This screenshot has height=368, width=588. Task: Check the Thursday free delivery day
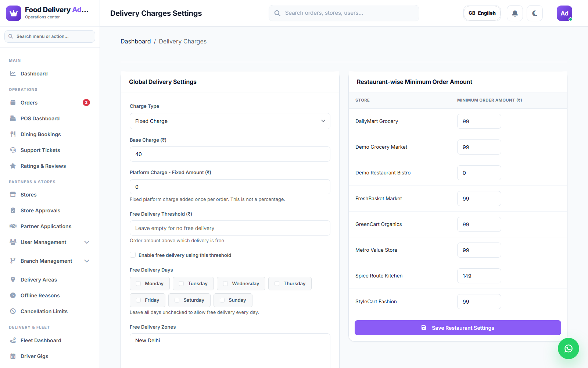coord(277,283)
